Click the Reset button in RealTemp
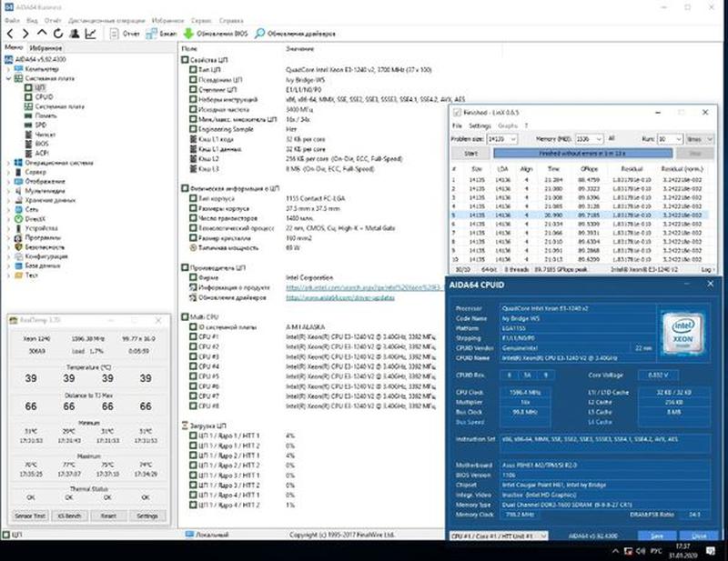 pos(108,516)
